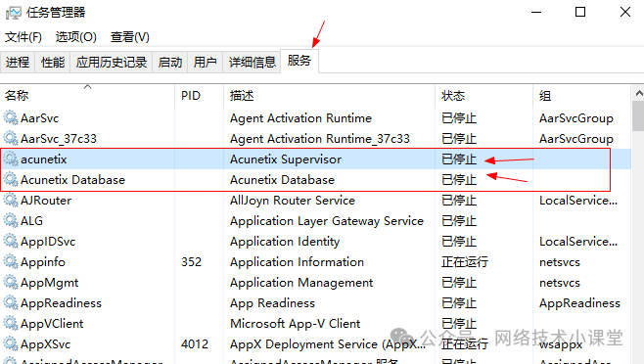Click PID value 352
Image resolution: width=644 pixels, height=364 pixels.
[x=192, y=262]
